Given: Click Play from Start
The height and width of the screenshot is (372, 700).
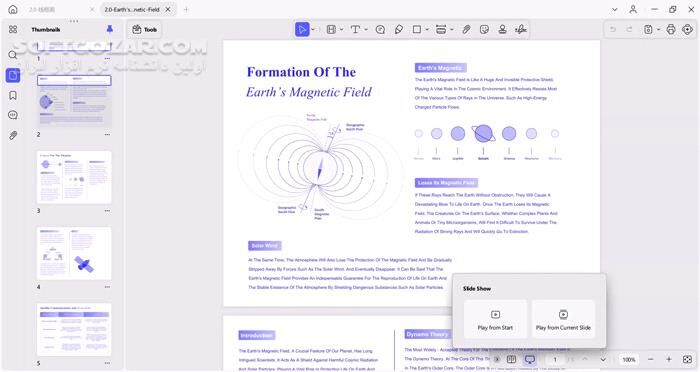Looking at the screenshot, I should coord(495,319).
